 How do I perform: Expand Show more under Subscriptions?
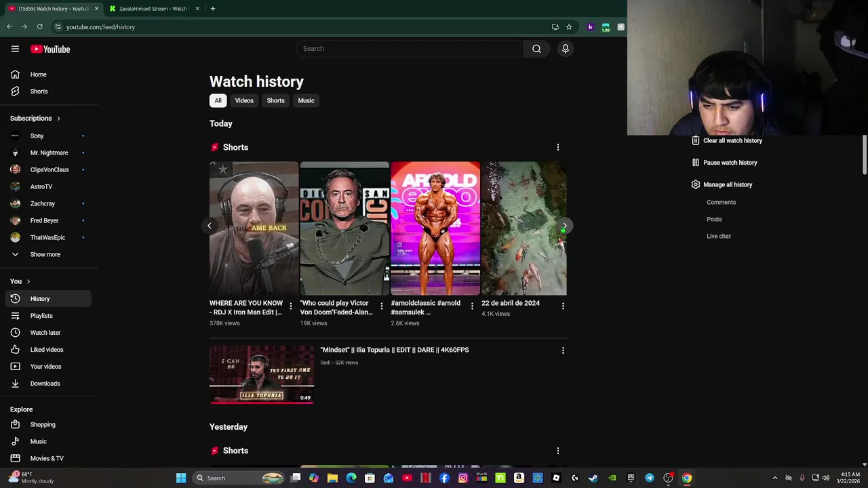46,254
